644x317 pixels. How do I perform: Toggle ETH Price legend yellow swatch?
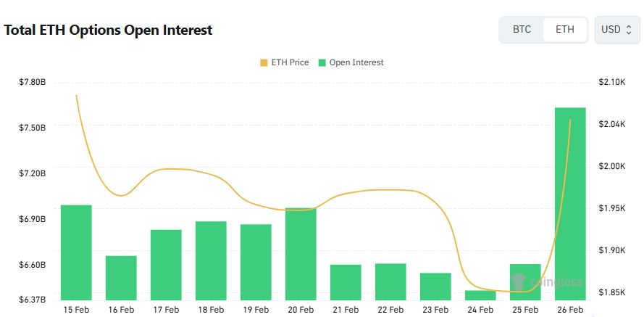(x=263, y=63)
